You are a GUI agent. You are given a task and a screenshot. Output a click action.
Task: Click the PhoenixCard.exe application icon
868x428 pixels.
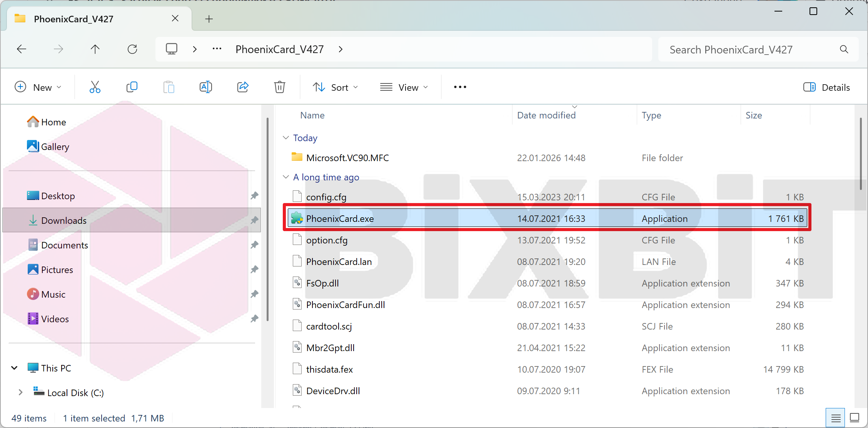pos(297,218)
